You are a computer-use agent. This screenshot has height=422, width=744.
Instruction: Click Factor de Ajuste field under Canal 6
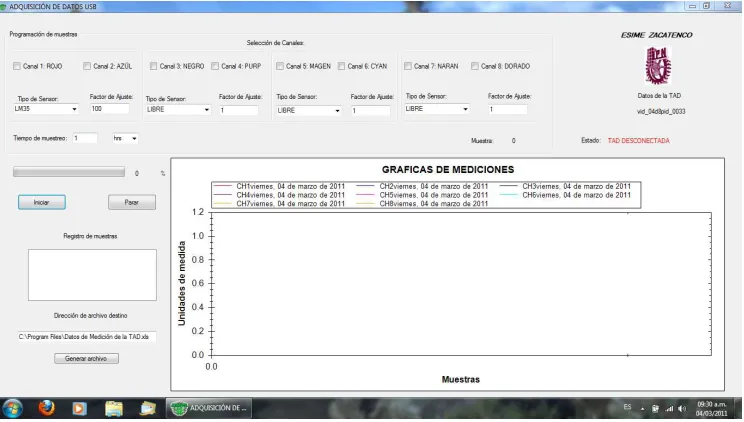click(371, 111)
